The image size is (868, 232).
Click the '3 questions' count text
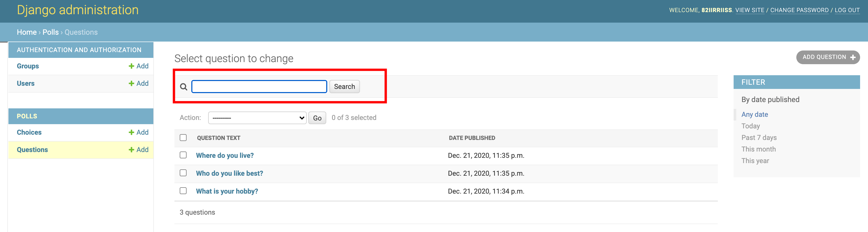(197, 213)
